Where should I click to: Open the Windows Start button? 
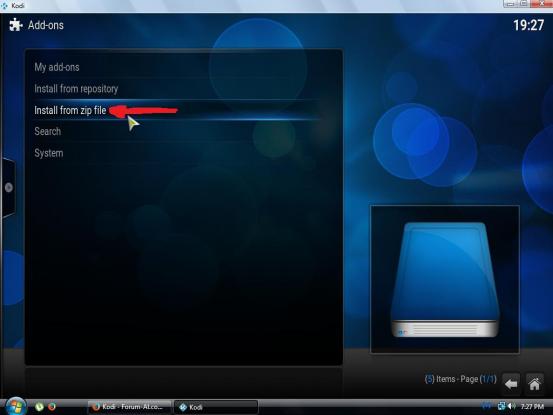[16, 407]
